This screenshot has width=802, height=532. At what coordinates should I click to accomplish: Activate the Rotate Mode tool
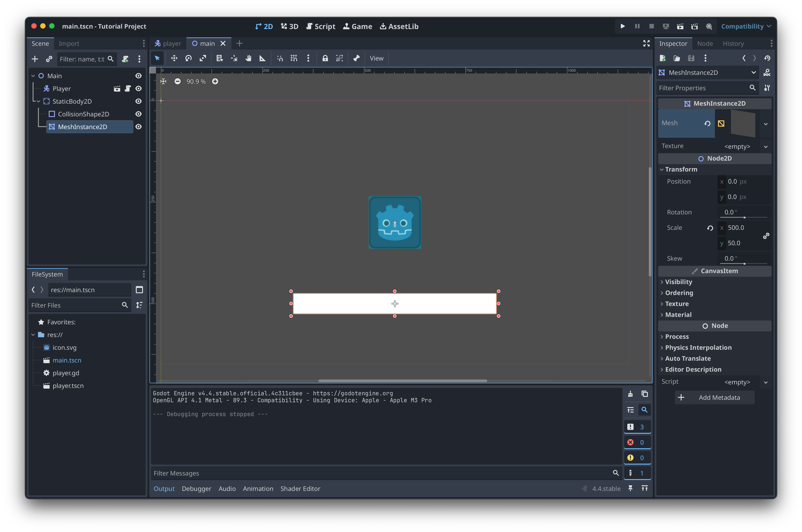[x=188, y=58]
